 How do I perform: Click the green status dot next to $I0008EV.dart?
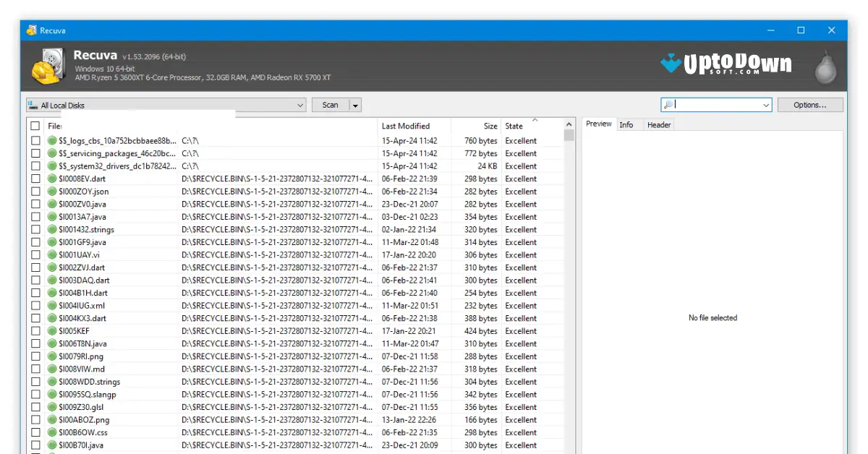click(x=51, y=179)
